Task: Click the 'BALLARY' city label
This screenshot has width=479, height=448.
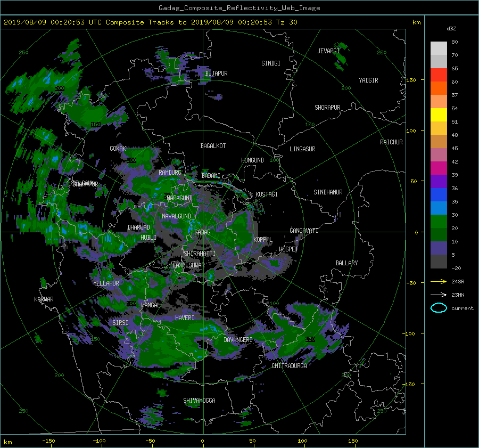Action: (x=346, y=263)
